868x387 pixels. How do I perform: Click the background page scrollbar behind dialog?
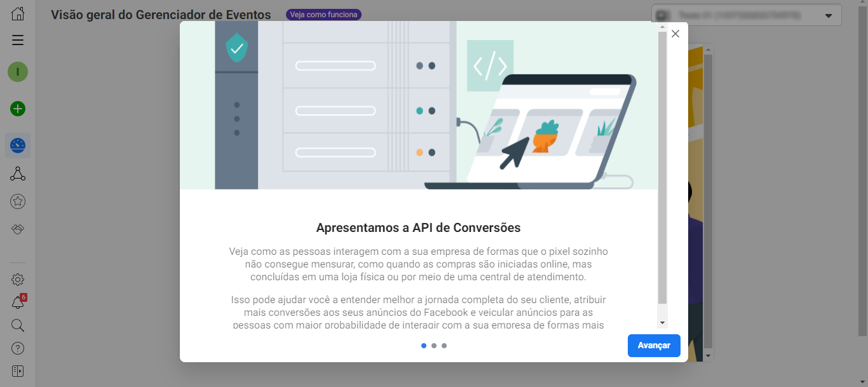point(709,200)
